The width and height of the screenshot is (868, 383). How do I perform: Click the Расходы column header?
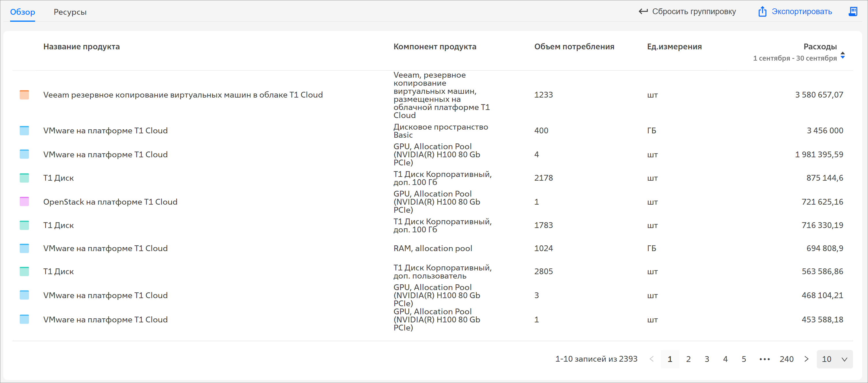tap(820, 46)
